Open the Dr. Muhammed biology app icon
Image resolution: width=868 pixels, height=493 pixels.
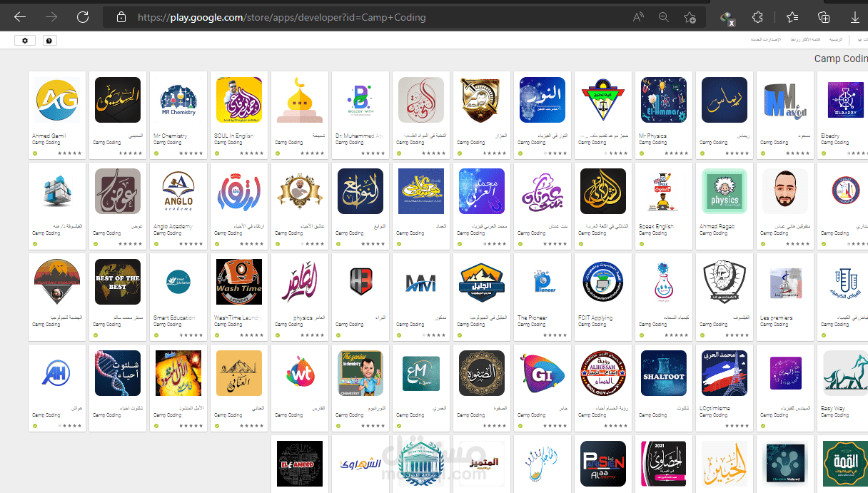tap(360, 100)
